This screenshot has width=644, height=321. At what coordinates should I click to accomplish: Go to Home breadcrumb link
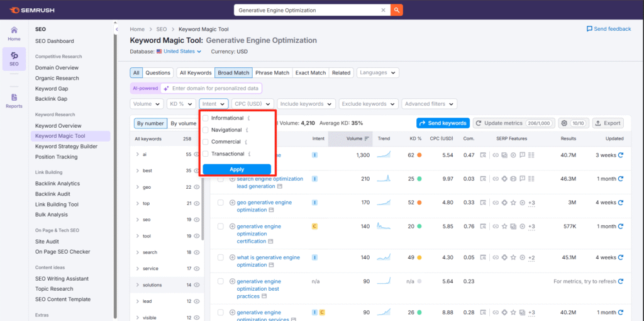[137, 29]
